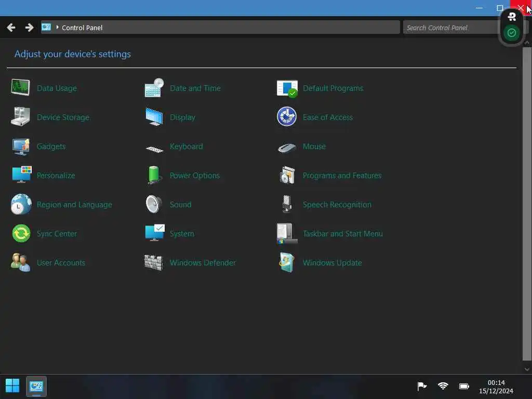The image size is (532, 399).
Task: Open the Taskbar and Start Menu link
Action: 343,234
